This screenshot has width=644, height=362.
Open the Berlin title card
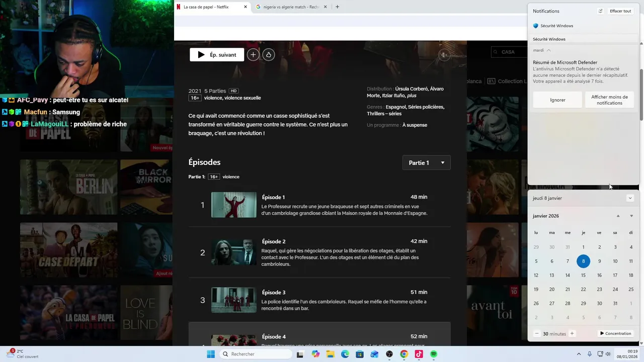click(x=68, y=187)
